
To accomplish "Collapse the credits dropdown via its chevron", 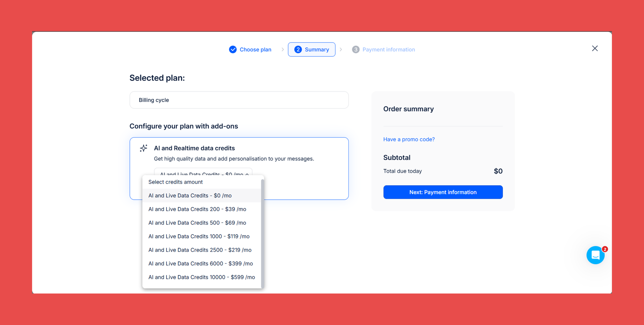I will (247, 174).
